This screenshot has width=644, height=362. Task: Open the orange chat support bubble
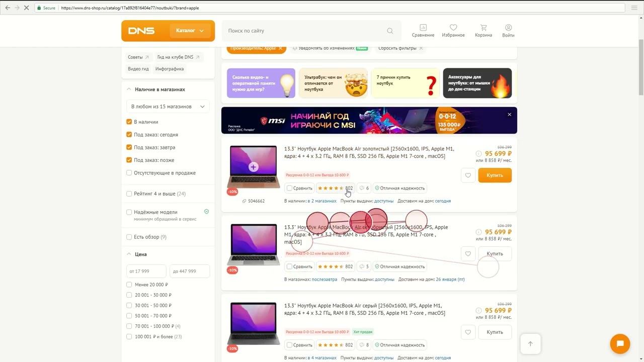pos(620,344)
